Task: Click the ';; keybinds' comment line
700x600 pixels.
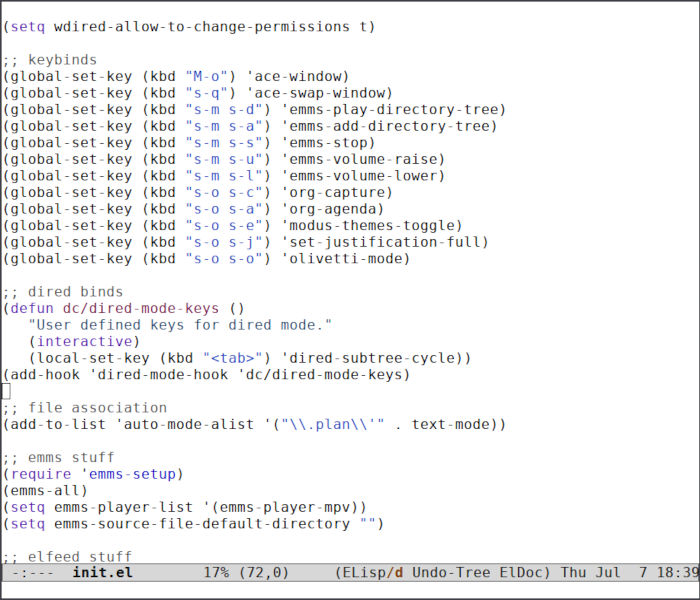Action: 50,60
